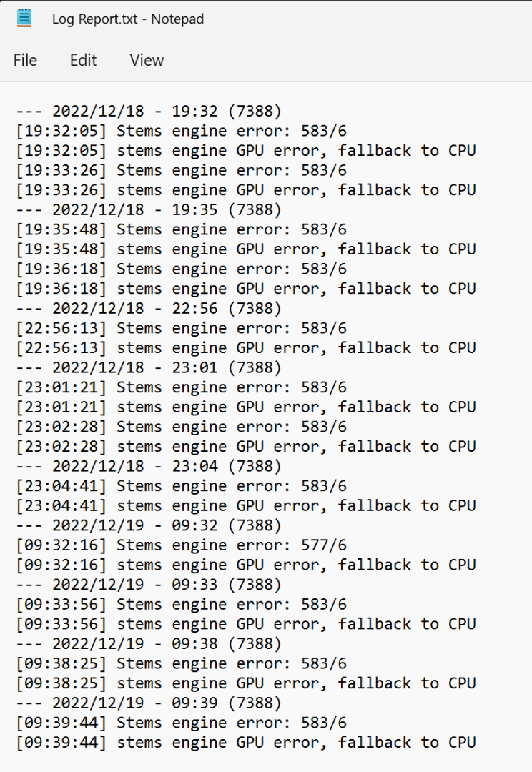Click the 2022/12/18 - 19:35 session header
The height and width of the screenshot is (772, 532).
[x=149, y=209]
